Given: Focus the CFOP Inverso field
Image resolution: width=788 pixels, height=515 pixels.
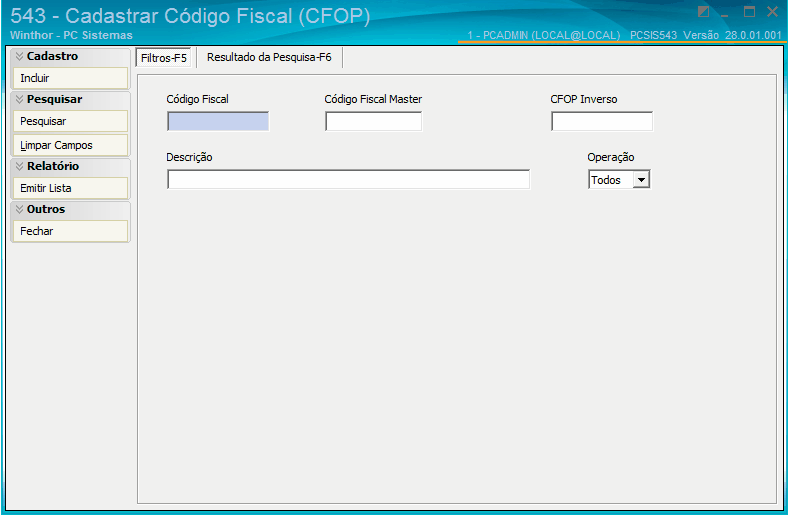Looking at the screenshot, I should [x=602, y=122].
